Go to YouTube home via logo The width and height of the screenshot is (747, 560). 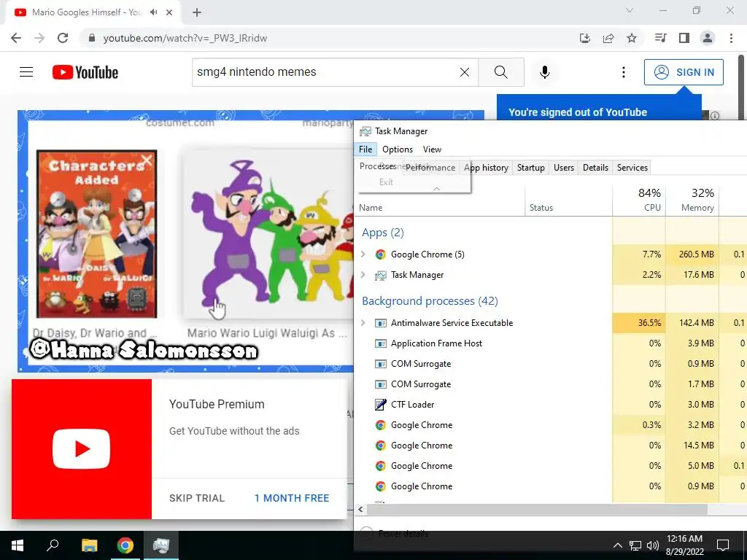click(x=85, y=72)
